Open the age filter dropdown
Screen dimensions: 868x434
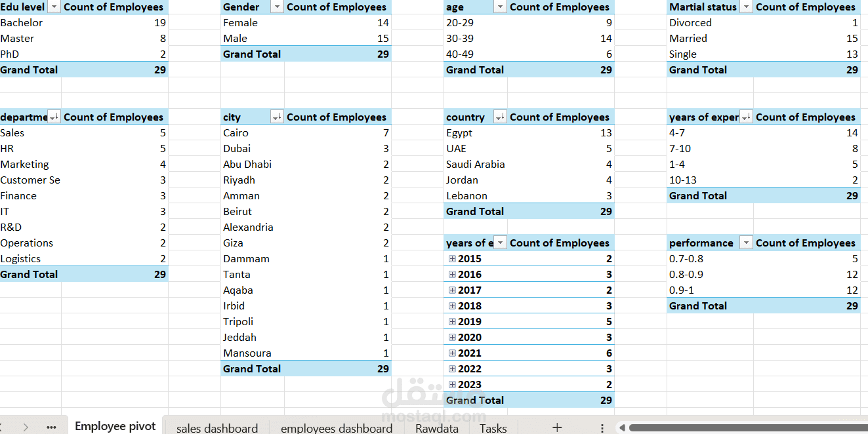500,7
